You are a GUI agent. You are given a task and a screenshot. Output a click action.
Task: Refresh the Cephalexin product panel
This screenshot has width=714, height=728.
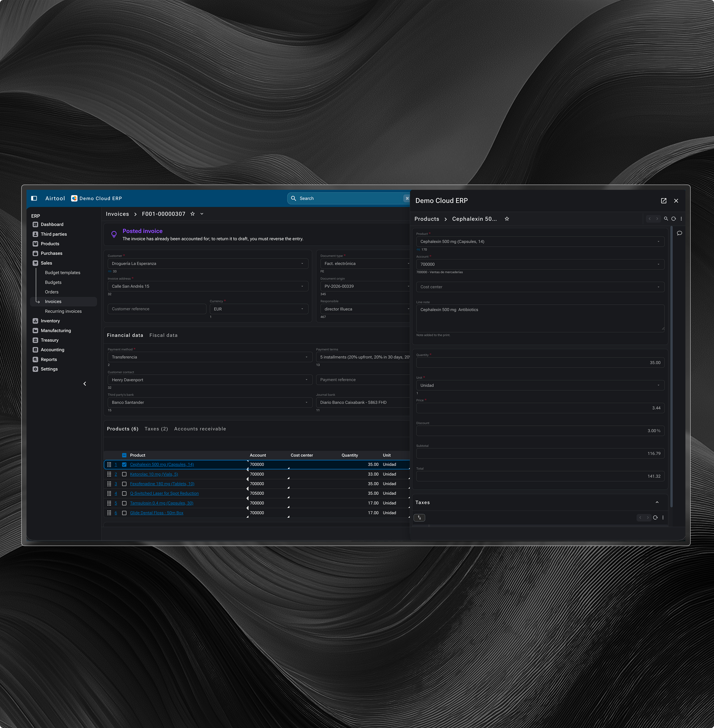coord(673,219)
